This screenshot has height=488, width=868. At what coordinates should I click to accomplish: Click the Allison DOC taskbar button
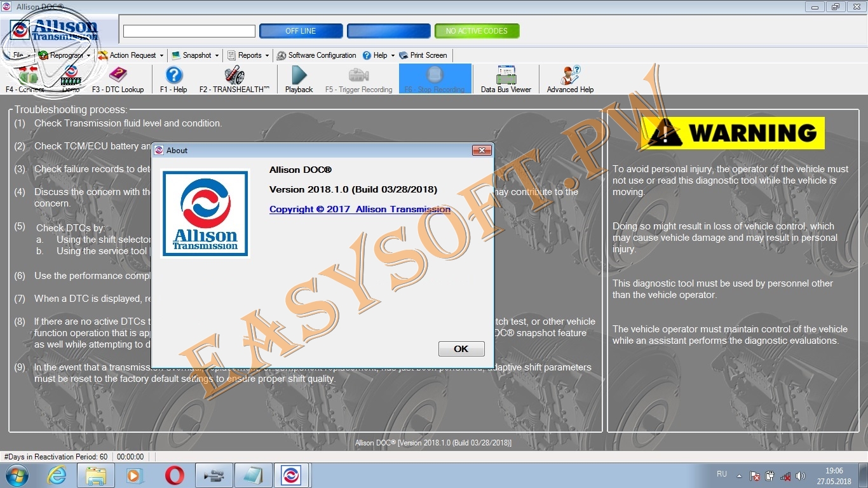pyautogui.click(x=292, y=475)
